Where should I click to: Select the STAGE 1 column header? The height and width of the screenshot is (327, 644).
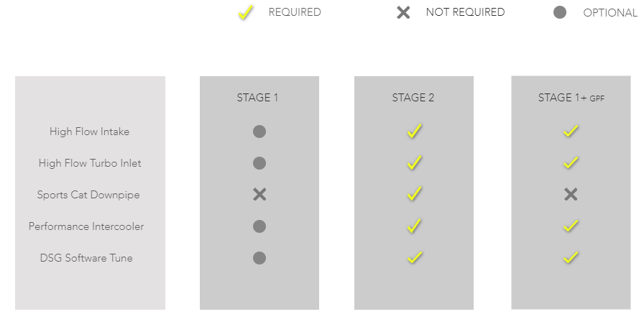pos(257,98)
